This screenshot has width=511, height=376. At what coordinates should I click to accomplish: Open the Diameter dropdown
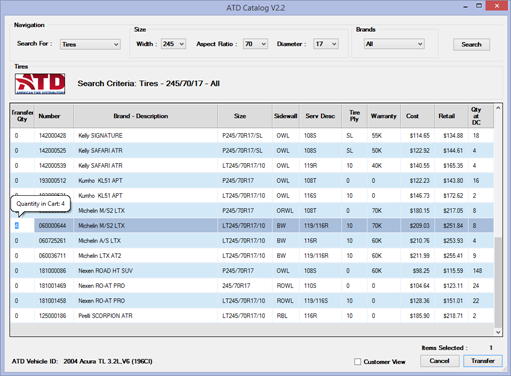[x=326, y=44]
